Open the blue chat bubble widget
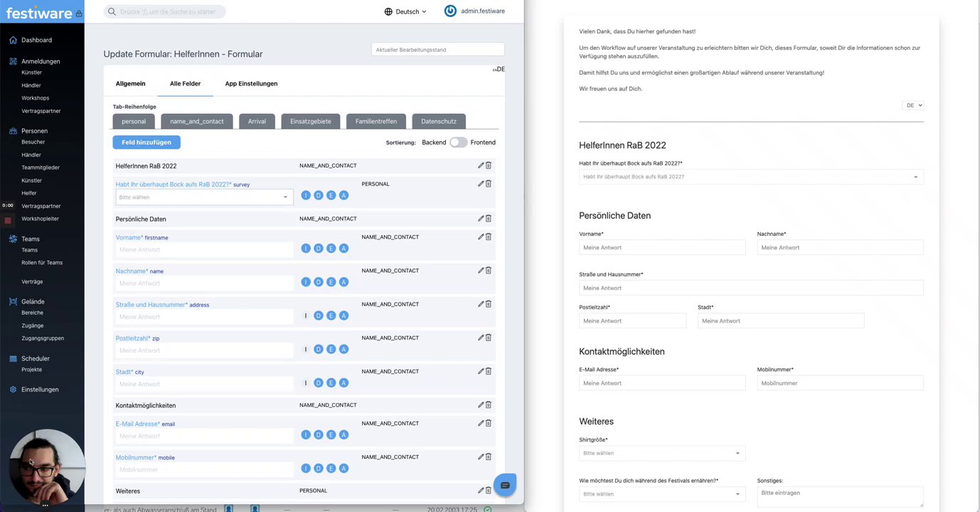The image size is (980, 512). pos(505,485)
